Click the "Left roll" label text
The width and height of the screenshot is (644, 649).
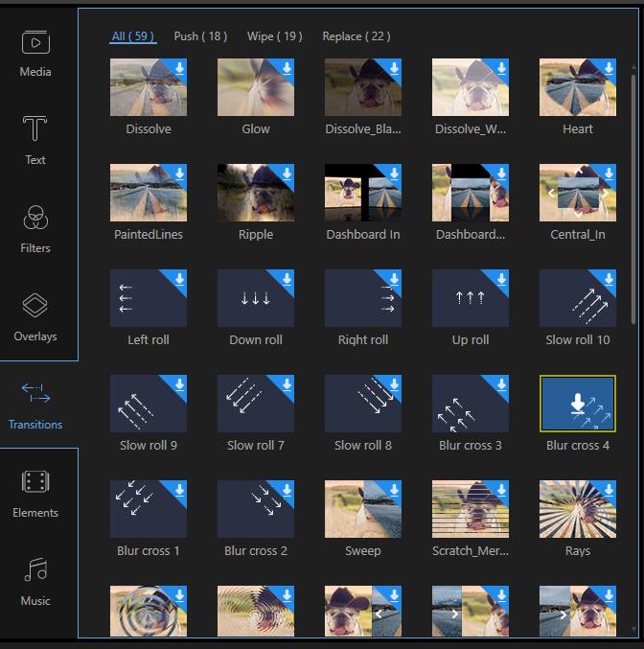149,340
